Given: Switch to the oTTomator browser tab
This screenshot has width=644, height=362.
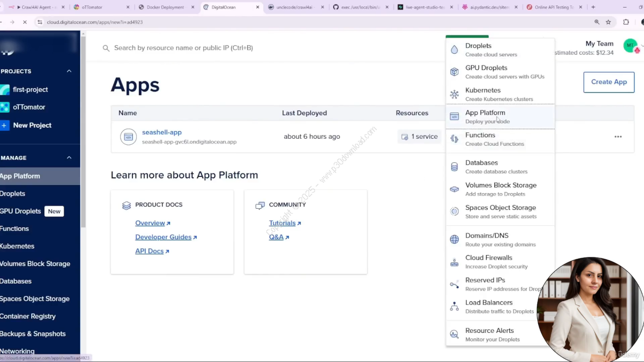Looking at the screenshot, I should coord(101,7).
